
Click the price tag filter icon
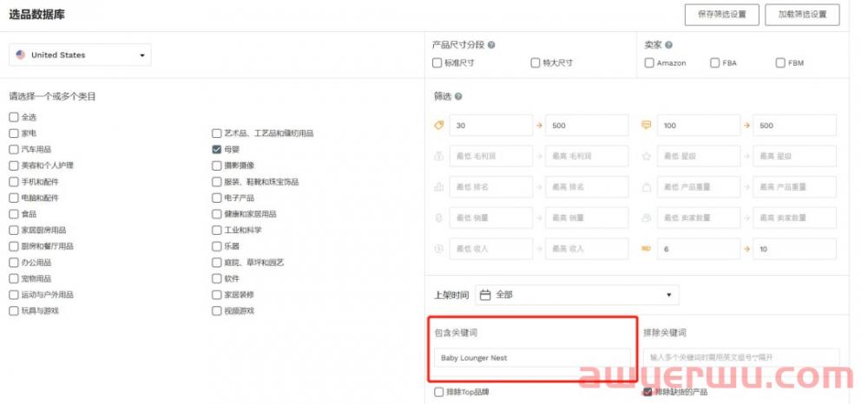point(438,126)
